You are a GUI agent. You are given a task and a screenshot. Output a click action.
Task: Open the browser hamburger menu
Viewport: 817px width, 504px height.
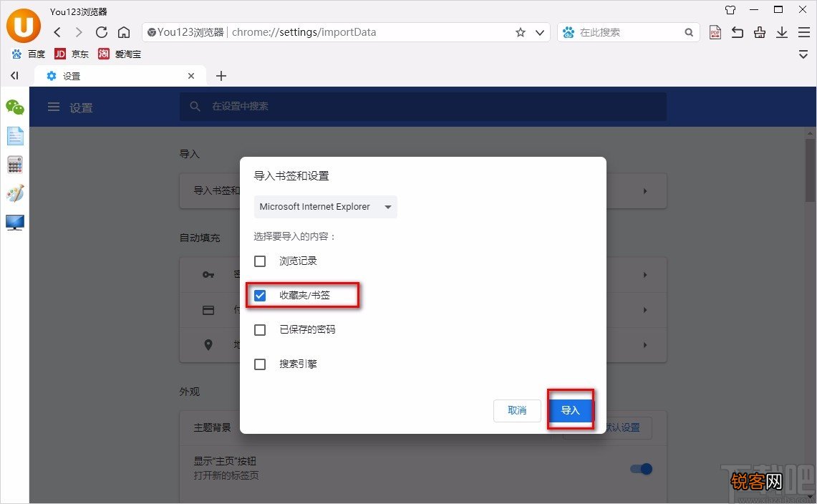click(x=803, y=32)
